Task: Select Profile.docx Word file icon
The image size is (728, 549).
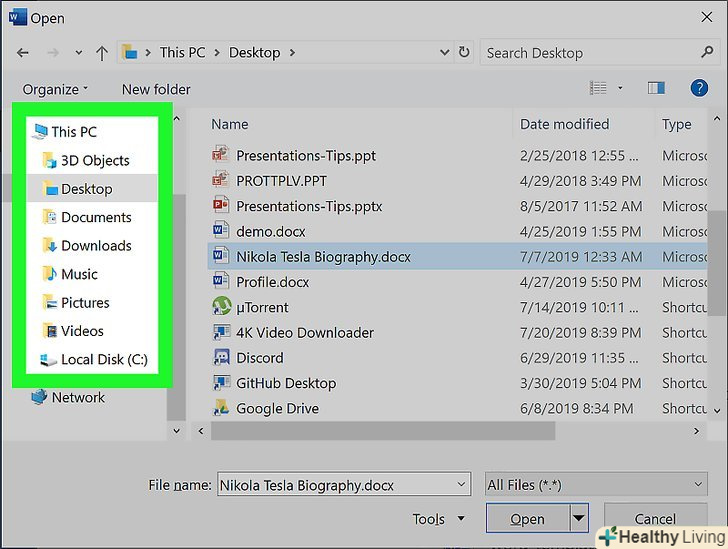Action: (x=221, y=281)
